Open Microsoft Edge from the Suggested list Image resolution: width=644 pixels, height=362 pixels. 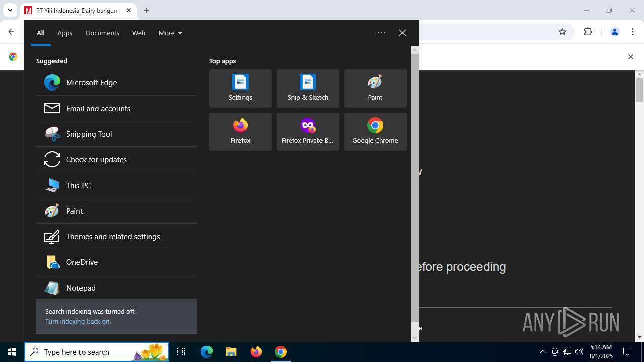tap(117, 82)
